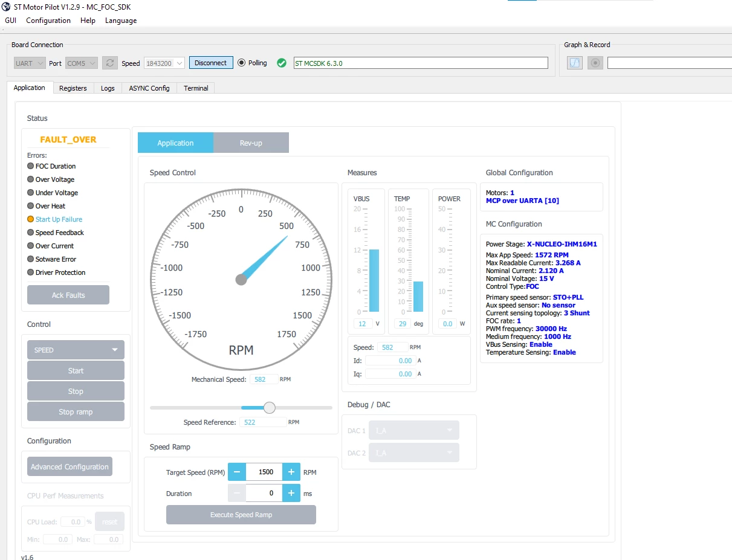Click the Speed Reference slider handle
Screen dimensions: 732x560
(x=270, y=408)
